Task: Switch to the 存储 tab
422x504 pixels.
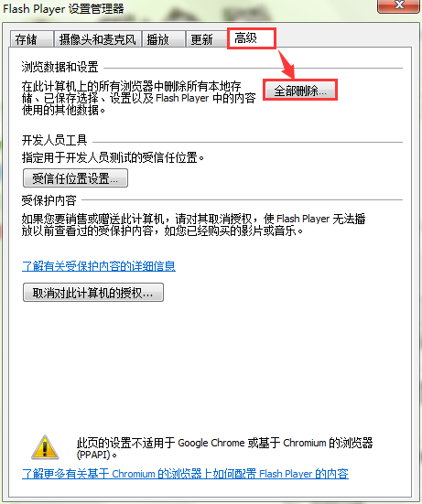Action: [x=31, y=39]
